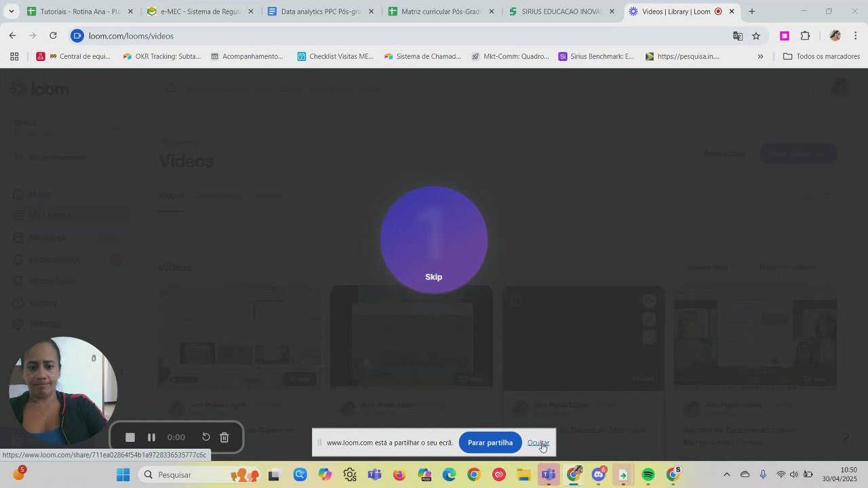Screen dimensions: 868x488
Task: Open Checklist Visitas ME... bookmark
Action: [x=335, y=56]
